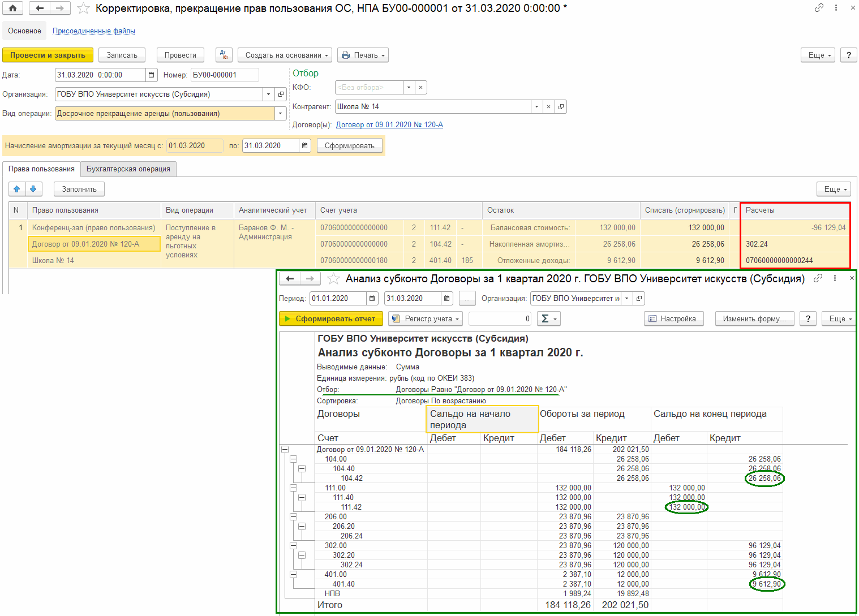Image resolution: width=859 pixels, height=616 pixels.
Task: Open report help question button
Action: [x=808, y=318]
